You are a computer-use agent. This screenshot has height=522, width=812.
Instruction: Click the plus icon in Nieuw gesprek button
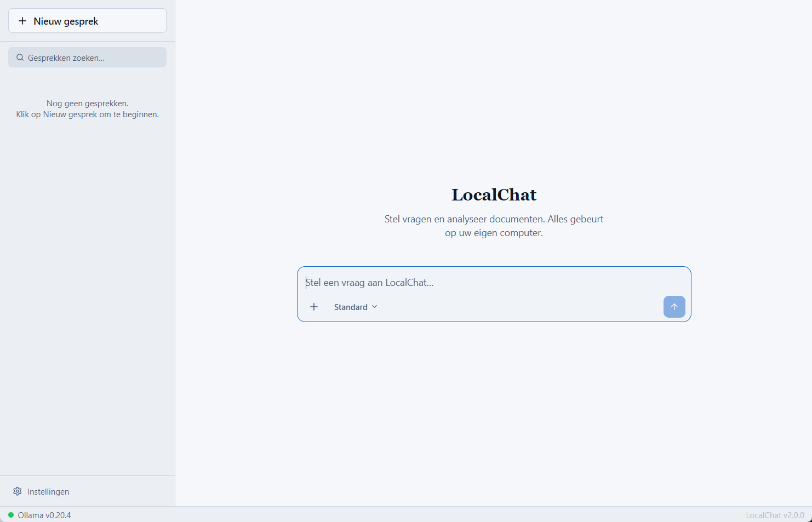tap(22, 21)
